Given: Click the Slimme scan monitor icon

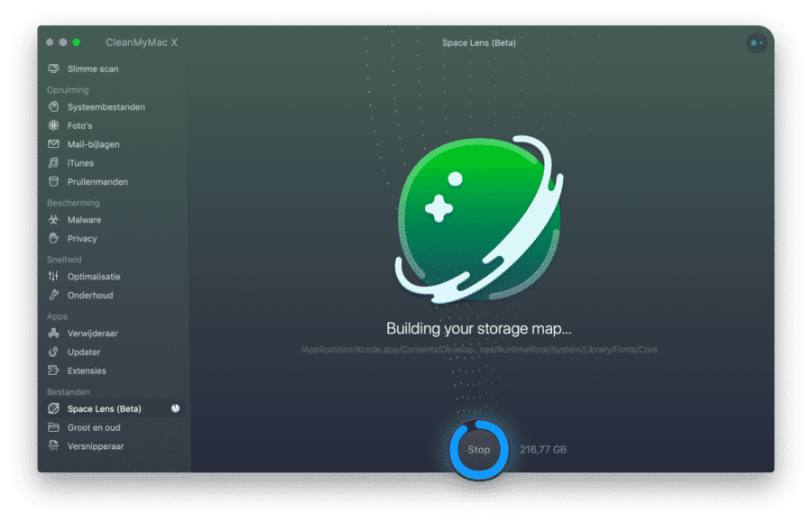Looking at the screenshot, I should tap(53, 69).
